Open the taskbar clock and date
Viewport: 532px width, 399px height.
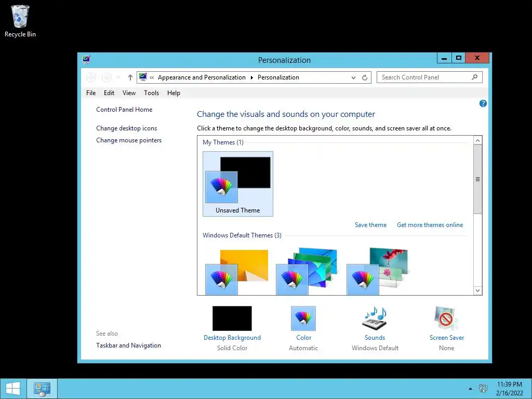coord(510,389)
